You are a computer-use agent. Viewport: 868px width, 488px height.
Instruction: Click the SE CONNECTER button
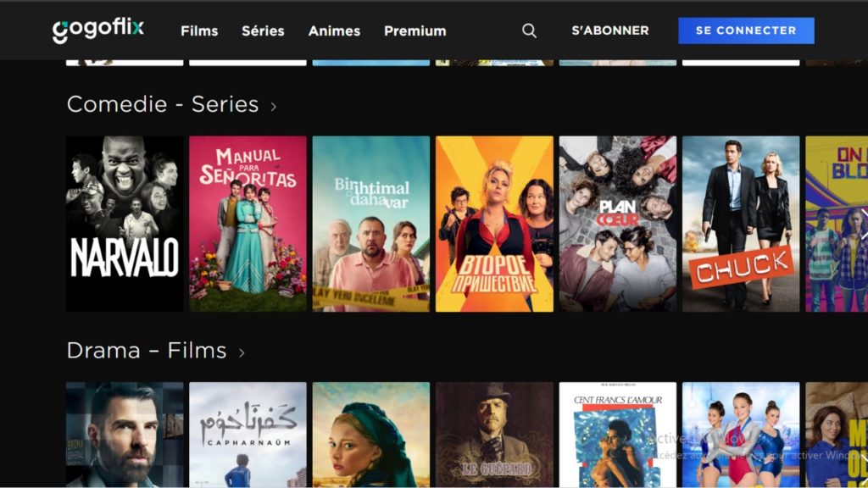[x=746, y=30]
